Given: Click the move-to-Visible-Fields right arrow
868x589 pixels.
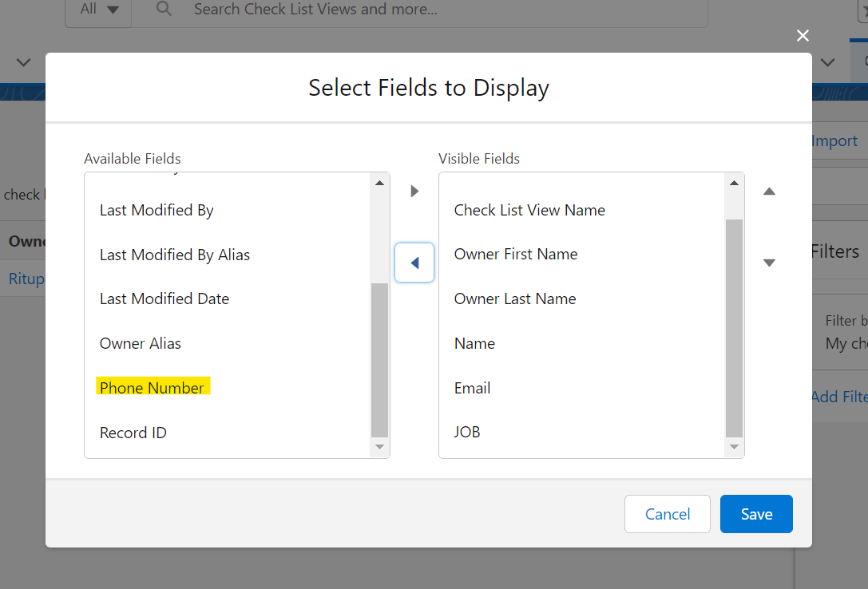Looking at the screenshot, I should pos(414,192).
